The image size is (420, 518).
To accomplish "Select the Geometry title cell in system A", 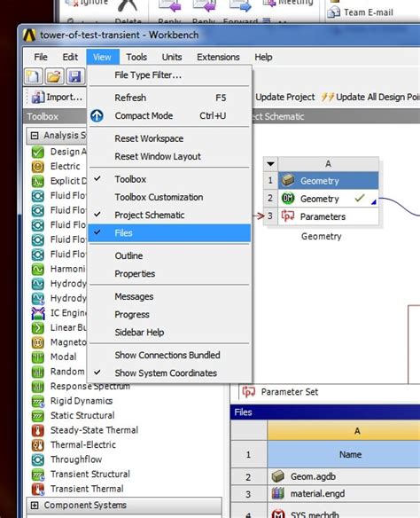I will tap(328, 181).
